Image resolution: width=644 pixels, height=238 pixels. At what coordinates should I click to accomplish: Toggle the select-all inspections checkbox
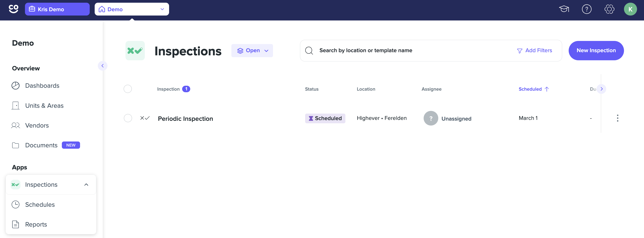(128, 89)
